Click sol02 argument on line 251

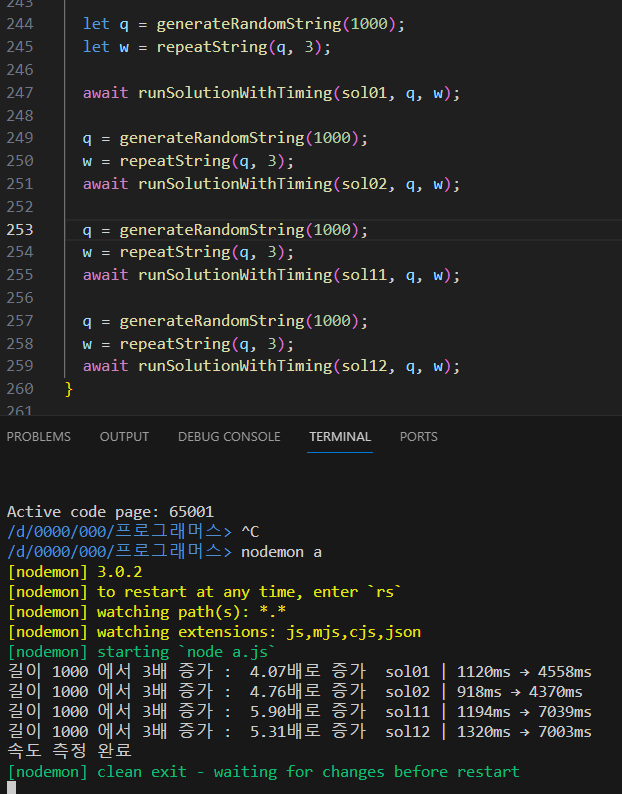coord(364,184)
